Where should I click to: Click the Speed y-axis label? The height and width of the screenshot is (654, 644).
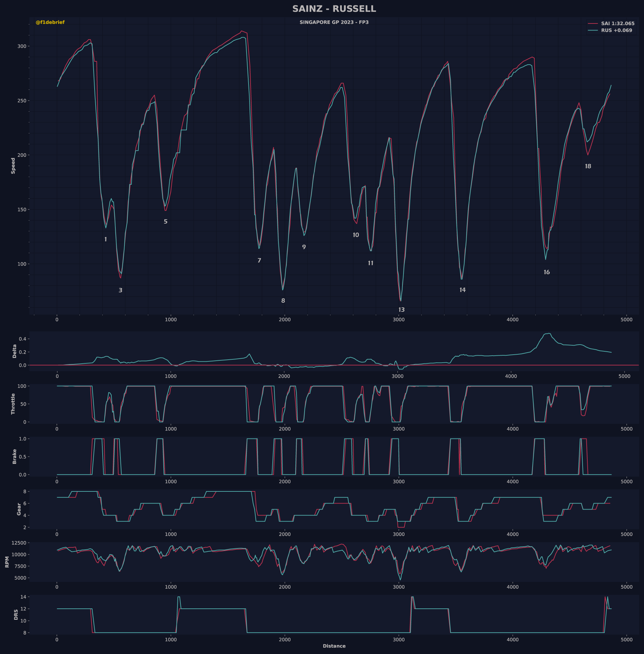pyautogui.click(x=13, y=166)
